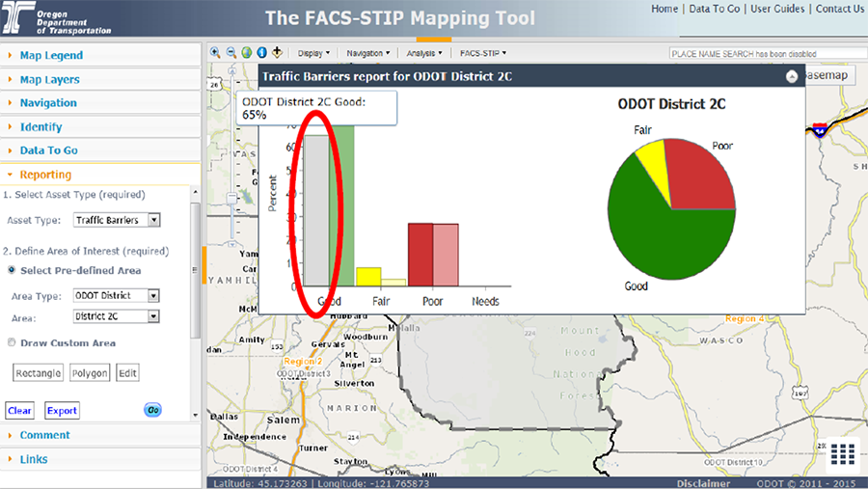Click the map zoom slider bottom arrow
The height and width of the screenshot is (489, 868).
pos(231,244)
